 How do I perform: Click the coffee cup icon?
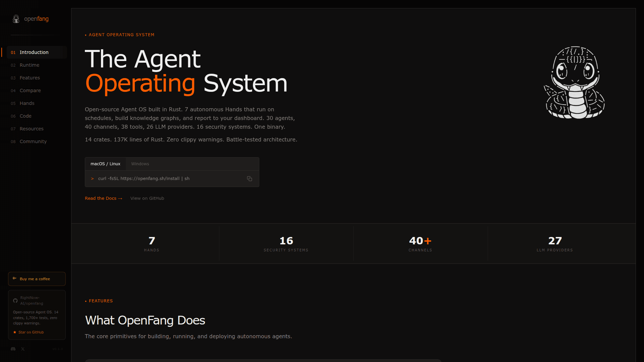click(x=14, y=279)
